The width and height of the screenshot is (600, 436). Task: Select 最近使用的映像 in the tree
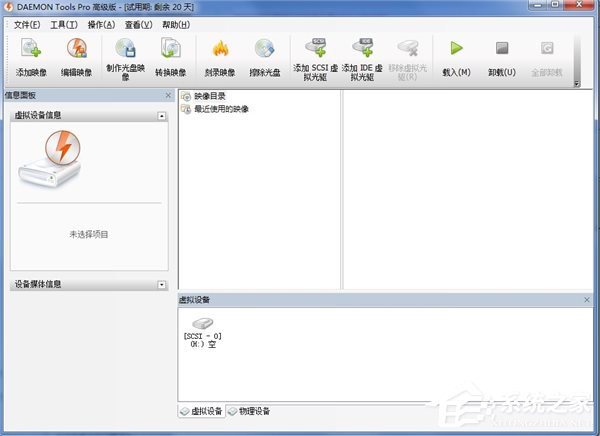pos(220,109)
